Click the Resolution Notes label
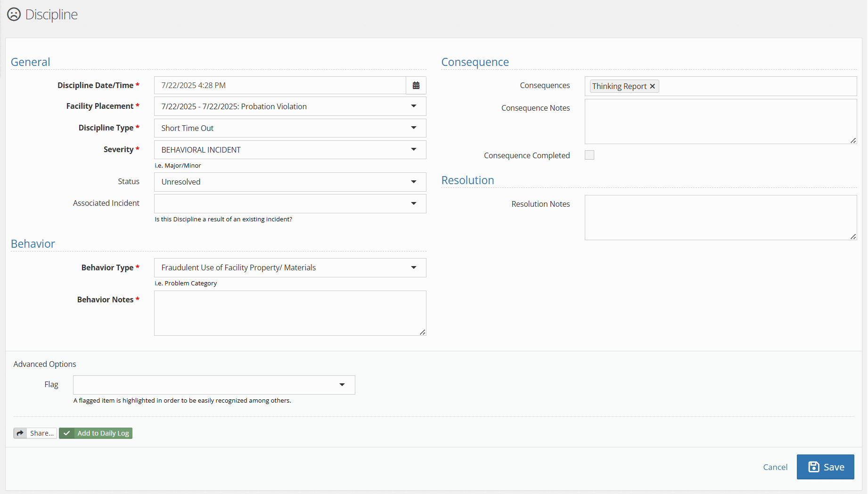868x494 pixels. point(540,204)
